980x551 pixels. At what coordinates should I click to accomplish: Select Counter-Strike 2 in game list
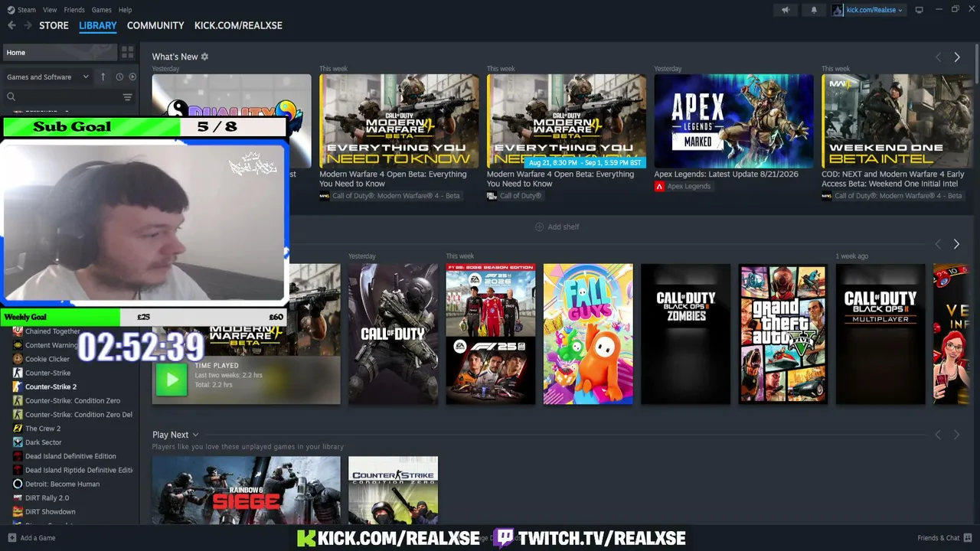51,386
